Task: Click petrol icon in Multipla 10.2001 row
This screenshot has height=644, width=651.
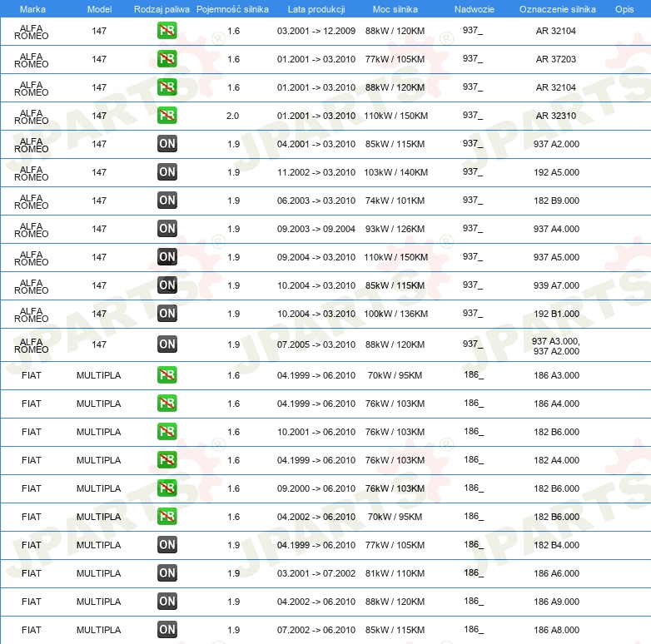Action: [x=166, y=432]
